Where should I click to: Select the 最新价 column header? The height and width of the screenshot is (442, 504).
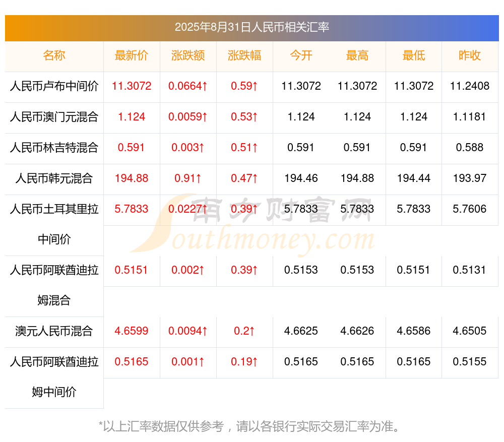pyautogui.click(x=131, y=55)
